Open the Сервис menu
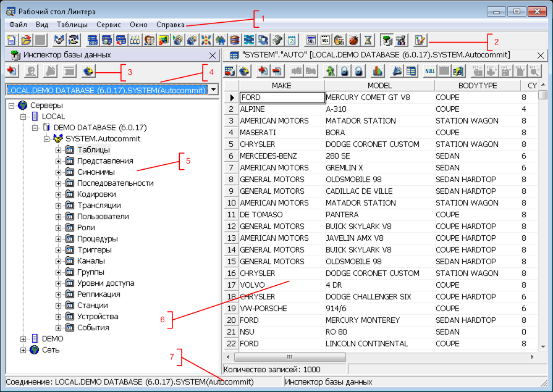This screenshot has width=553, height=392. click(x=109, y=25)
